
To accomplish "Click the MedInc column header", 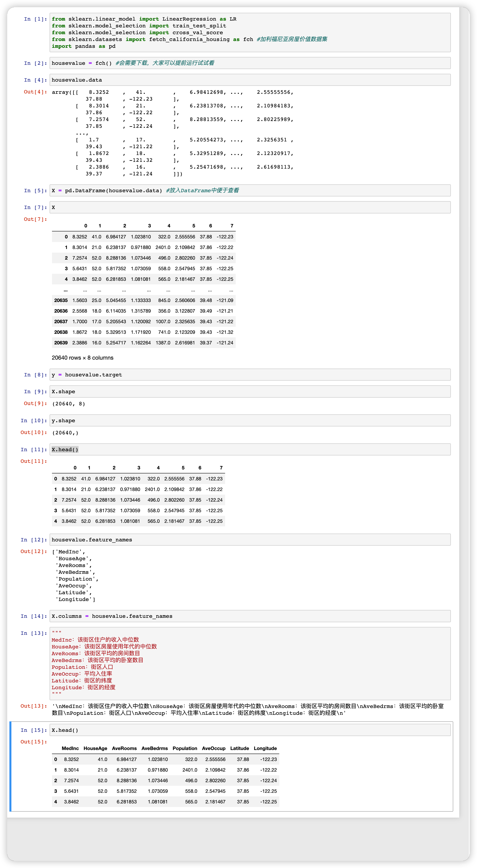I will [70, 748].
